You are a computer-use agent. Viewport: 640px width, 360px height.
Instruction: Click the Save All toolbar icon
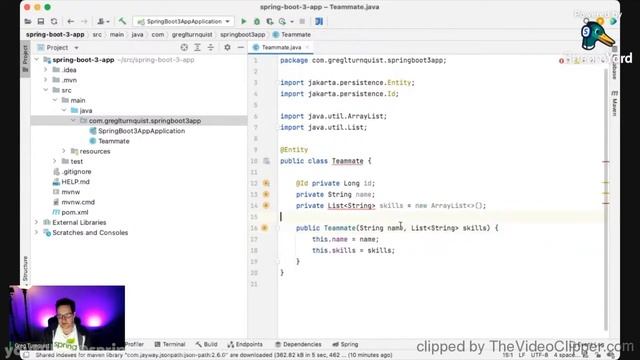pyautogui.click(x=41, y=21)
